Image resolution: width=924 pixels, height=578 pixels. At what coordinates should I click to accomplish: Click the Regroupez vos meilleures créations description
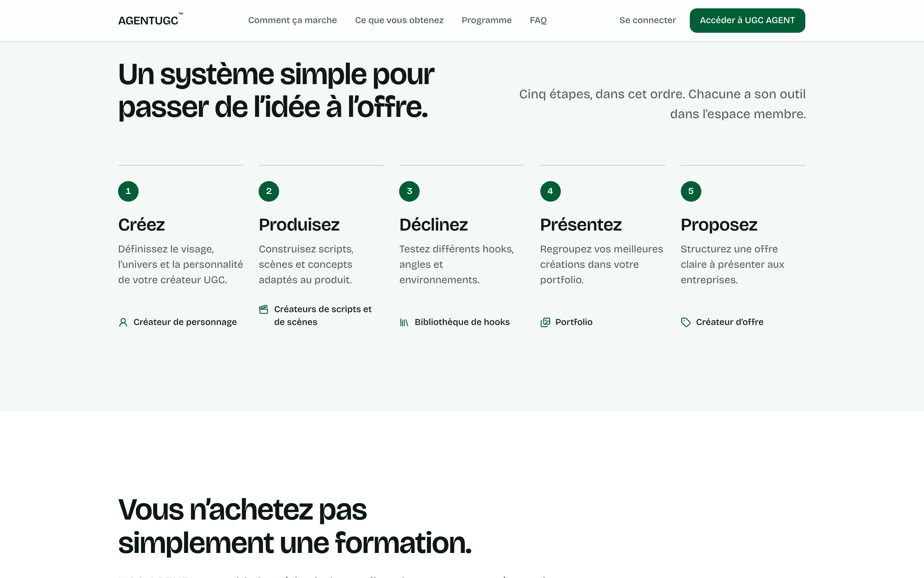pos(601,265)
